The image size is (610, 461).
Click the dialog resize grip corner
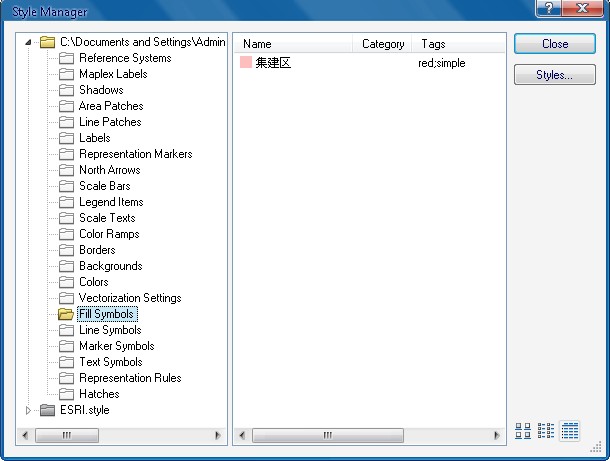596,447
